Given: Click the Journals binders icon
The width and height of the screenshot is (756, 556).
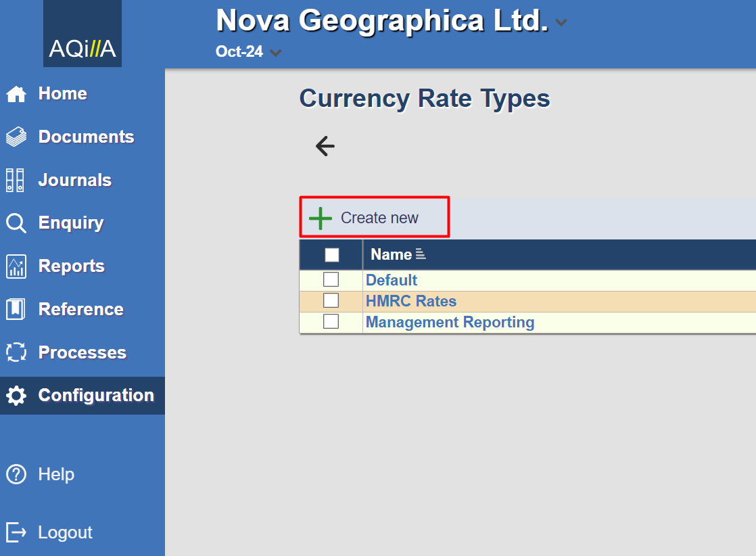Looking at the screenshot, I should tap(16, 180).
